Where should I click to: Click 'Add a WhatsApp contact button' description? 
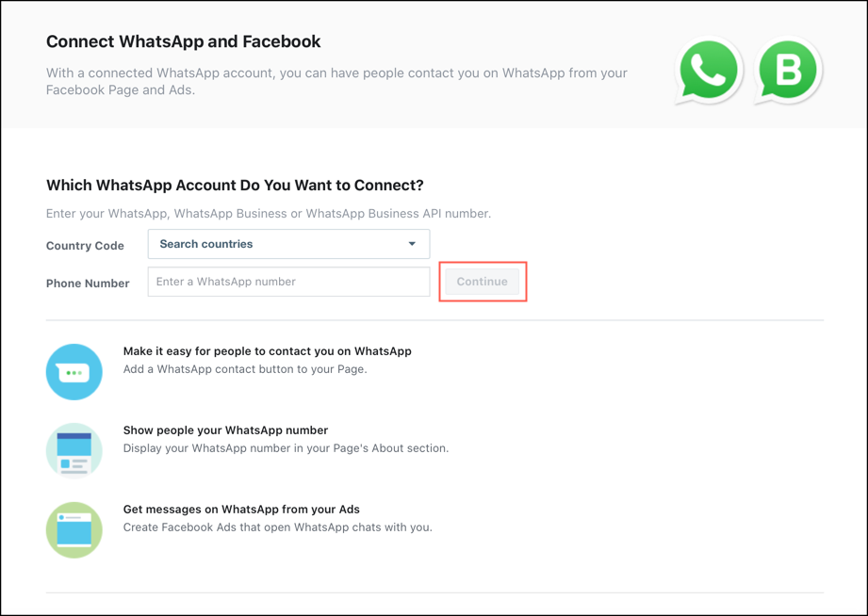pyautogui.click(x=245, y=369)
